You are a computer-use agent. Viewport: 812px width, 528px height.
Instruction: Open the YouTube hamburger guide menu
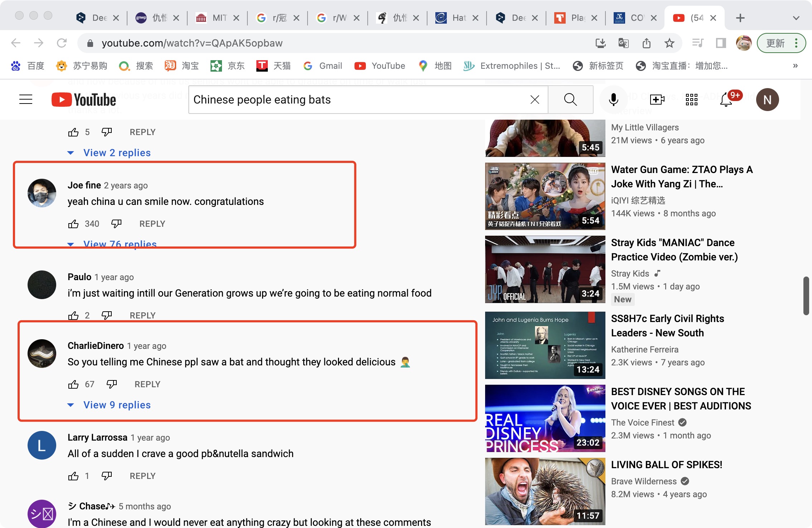[x=26, y=100]
